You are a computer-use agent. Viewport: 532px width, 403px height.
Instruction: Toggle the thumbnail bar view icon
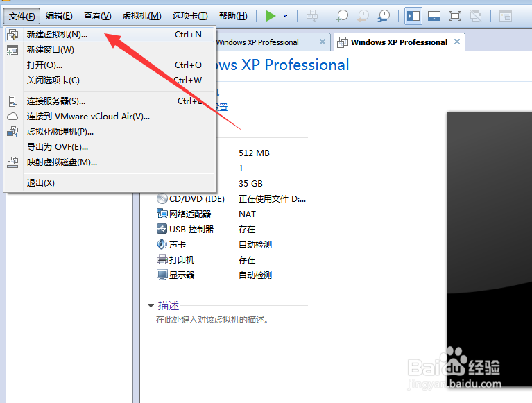434,16
